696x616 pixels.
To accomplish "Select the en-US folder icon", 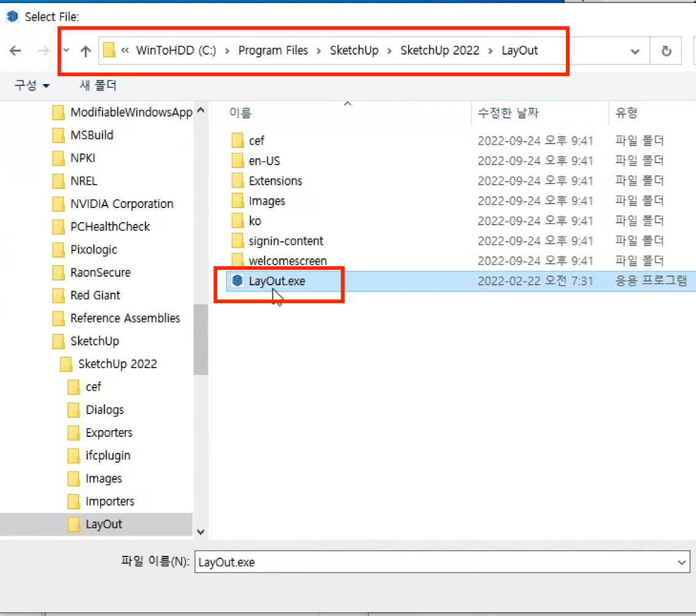I will [238, 160].
